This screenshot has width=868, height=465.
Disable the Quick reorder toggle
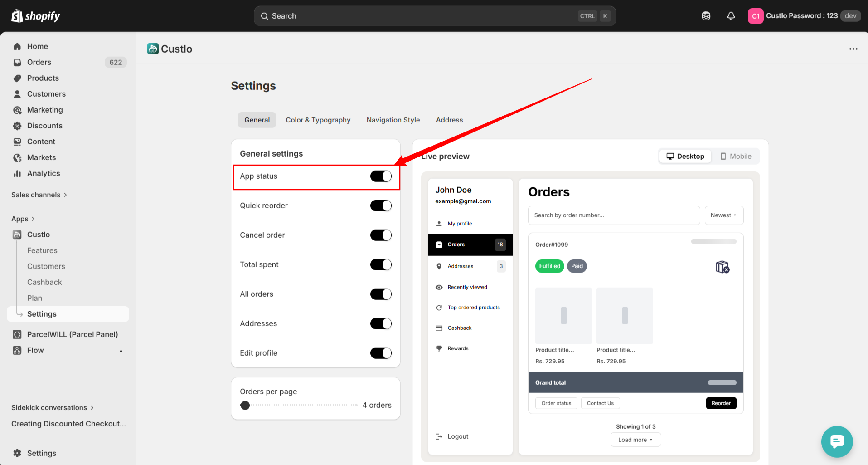point(381,206)
